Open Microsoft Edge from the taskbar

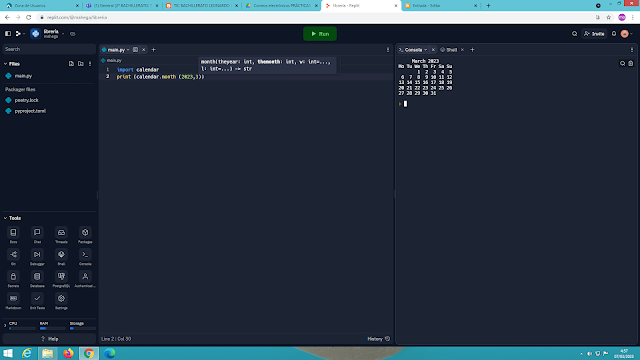(109, 353)
